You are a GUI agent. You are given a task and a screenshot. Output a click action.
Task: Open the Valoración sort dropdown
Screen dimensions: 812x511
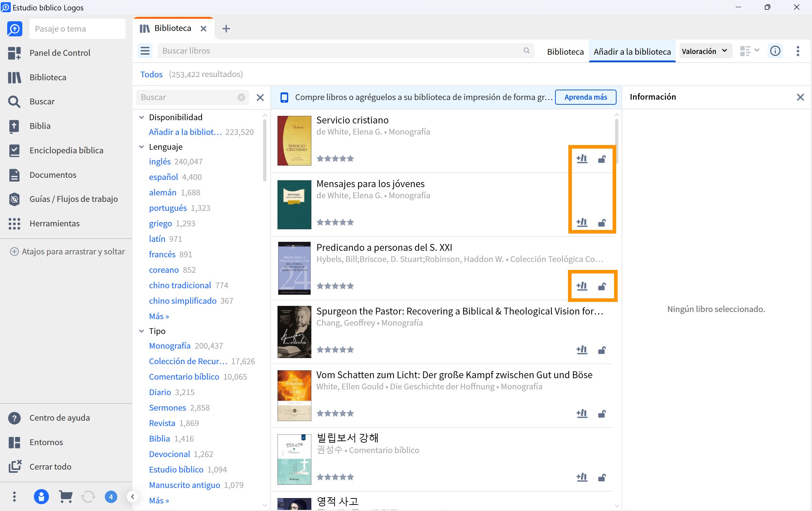coord(705,51)
